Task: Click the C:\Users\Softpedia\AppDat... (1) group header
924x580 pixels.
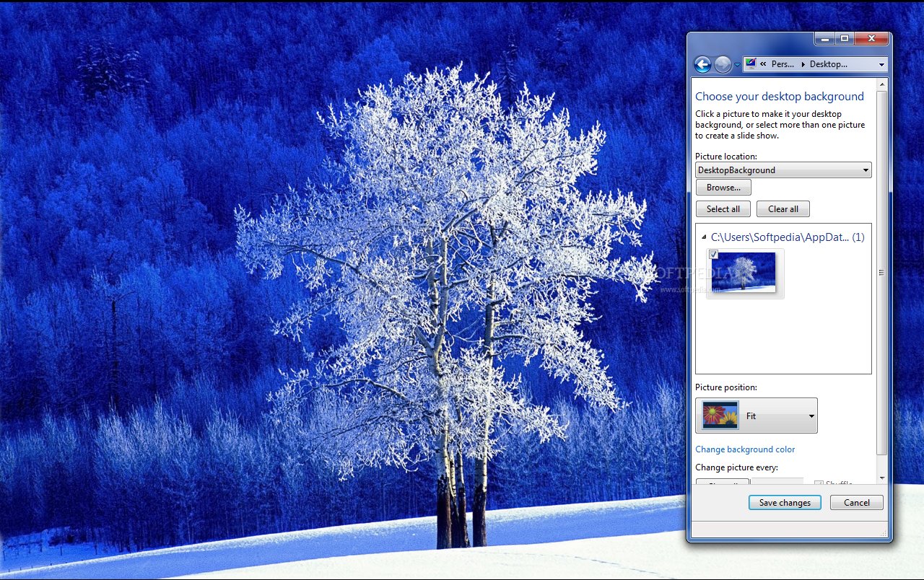Action: pos(788,237)
